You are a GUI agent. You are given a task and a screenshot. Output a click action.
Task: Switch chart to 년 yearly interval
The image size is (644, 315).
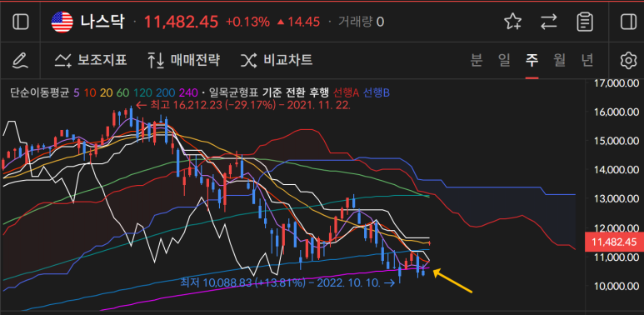pyautogui.click(x=587, y=60)
